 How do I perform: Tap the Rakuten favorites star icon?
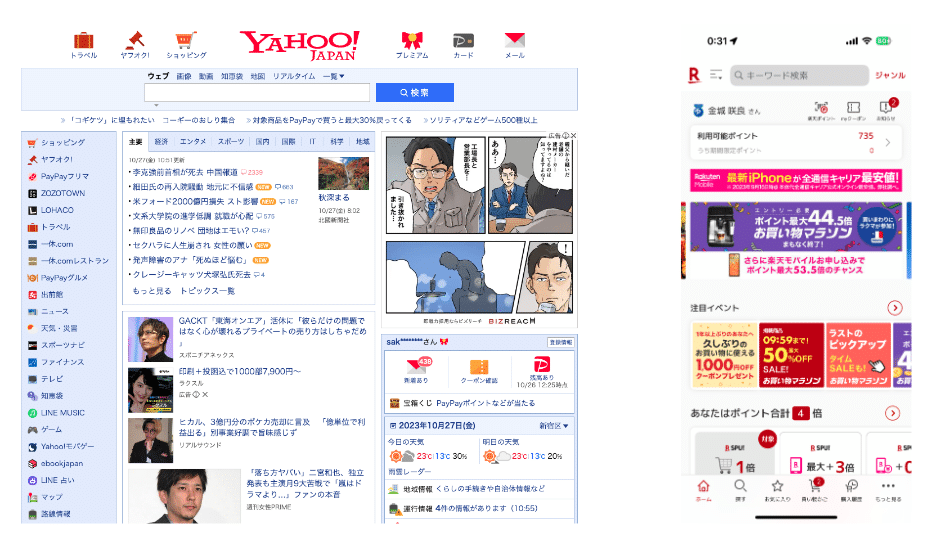click(x=777, y=487)
